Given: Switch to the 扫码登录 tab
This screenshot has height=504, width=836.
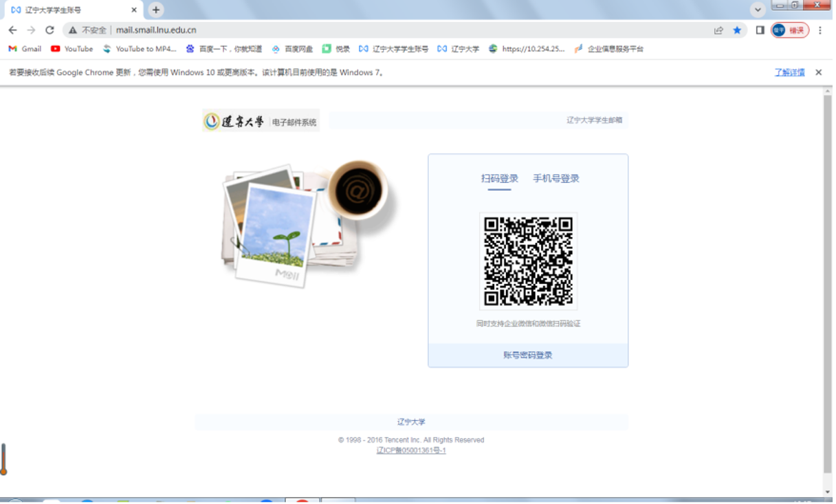Looking at the screenshot, I should pos(499,179).
